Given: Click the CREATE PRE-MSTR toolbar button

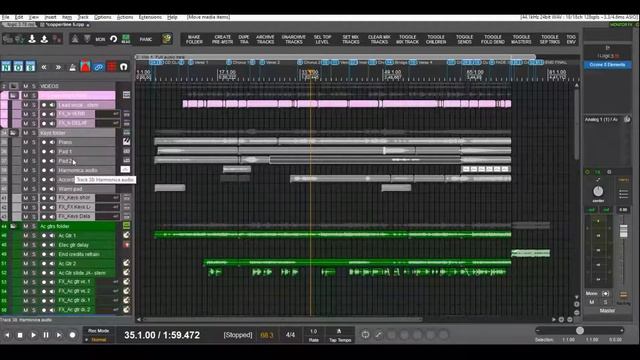Looking at the screenshot, I should [x=222, y=39].
